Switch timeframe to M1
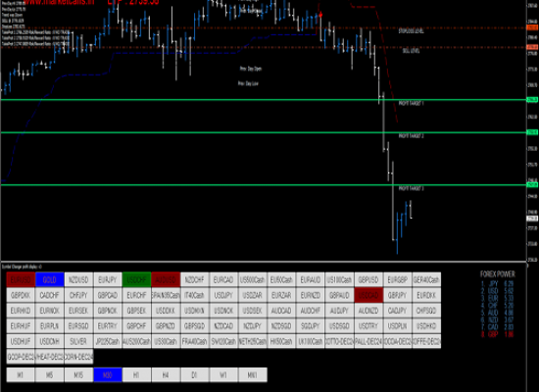This screenshot has width=539, height=392. tap(21, 374)
